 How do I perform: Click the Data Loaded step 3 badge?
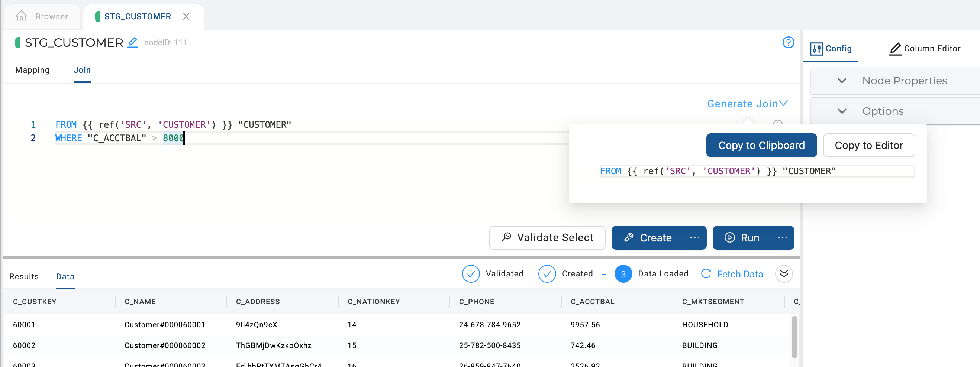coord(623,273)
